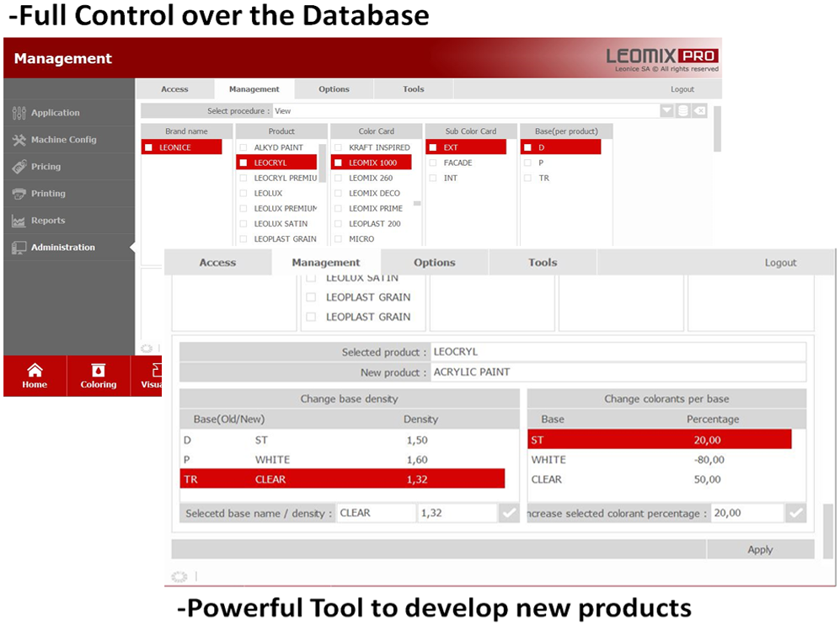Click the database icon beside procedure field
840x625 pixels.
(683, 111)
